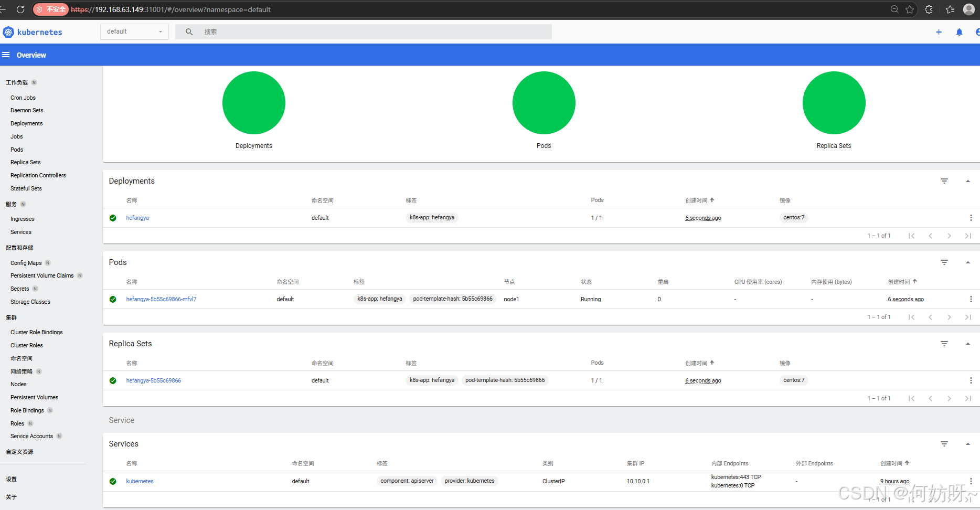Viewport: 980px width, 510px height.
Task: Select Stateful Sets in the sidebar
Action: (x=26, y=188)
